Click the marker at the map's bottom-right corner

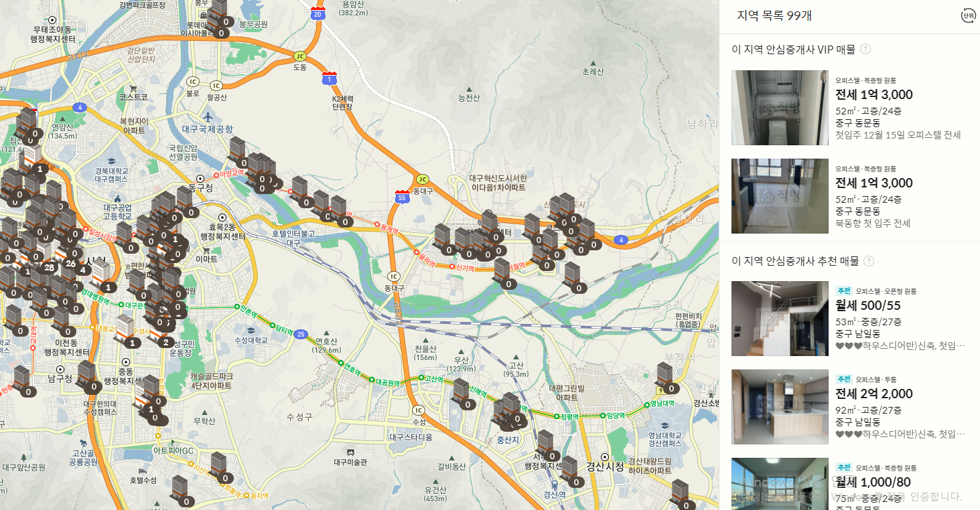click(x=682, y=495)
